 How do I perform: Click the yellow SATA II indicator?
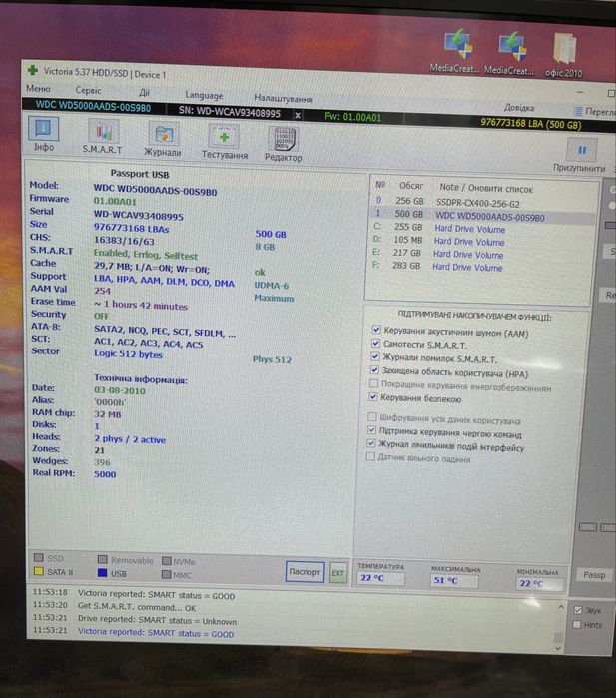tap(38, 571)
